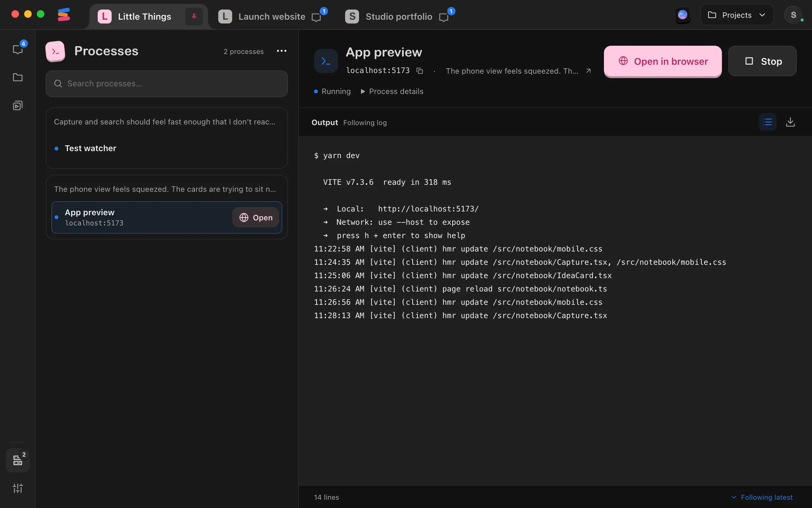The height and width of the screenshot is (508, 812).
Task: Toggle Following latest at log bottom
Action: pos(762,497)
